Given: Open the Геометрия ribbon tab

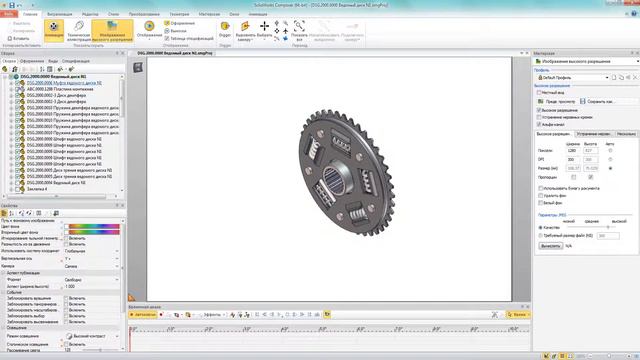Looking at the screenshot, I should click(x=180, y=14).
